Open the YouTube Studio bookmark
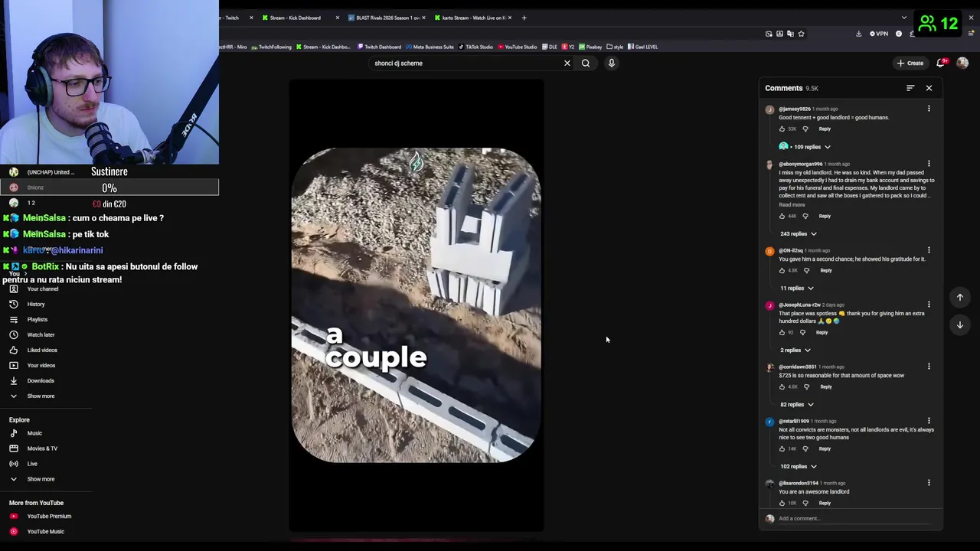 click(518, 47)
